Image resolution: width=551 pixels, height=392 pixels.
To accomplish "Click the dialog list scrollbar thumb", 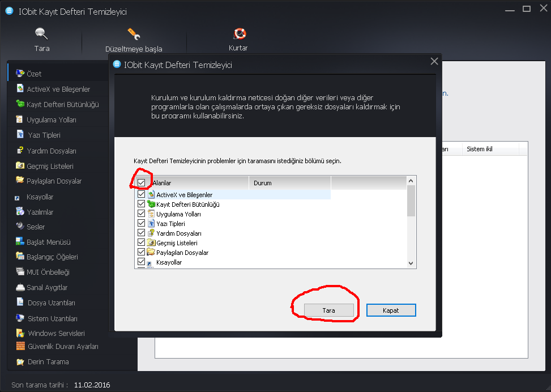I will click(411, 201).
